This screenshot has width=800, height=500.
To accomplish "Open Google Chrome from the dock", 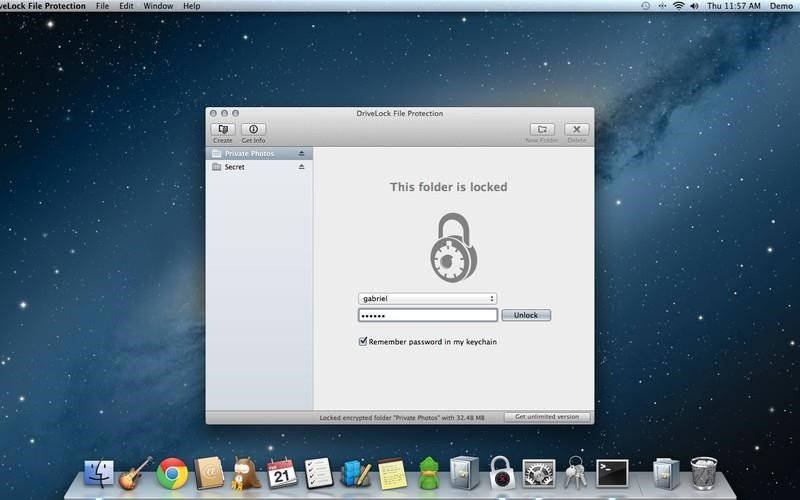I will [172, 473].
